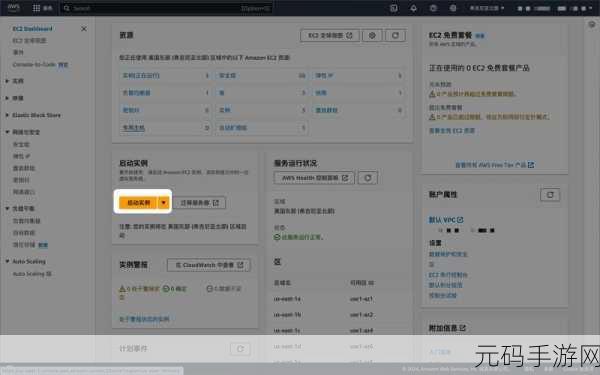This screenshot has height=375, width=600.
Task: Close the EC2 sidebar with the X icon
Action: (x=84, y=29)
